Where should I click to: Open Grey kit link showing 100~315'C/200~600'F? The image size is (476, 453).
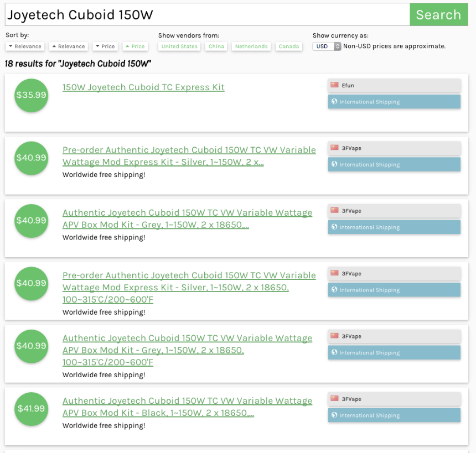[187, 350]
